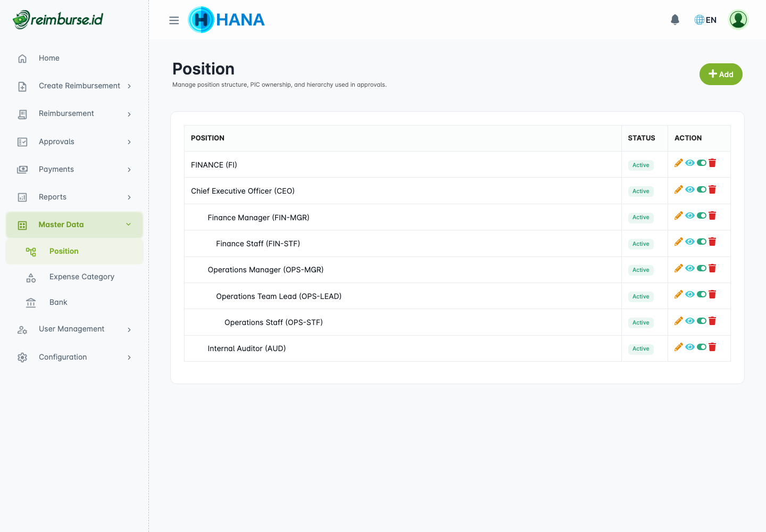Screen dimensions: 766x532
Task: View the Finance Manager position details
Action: click(690, 215)
